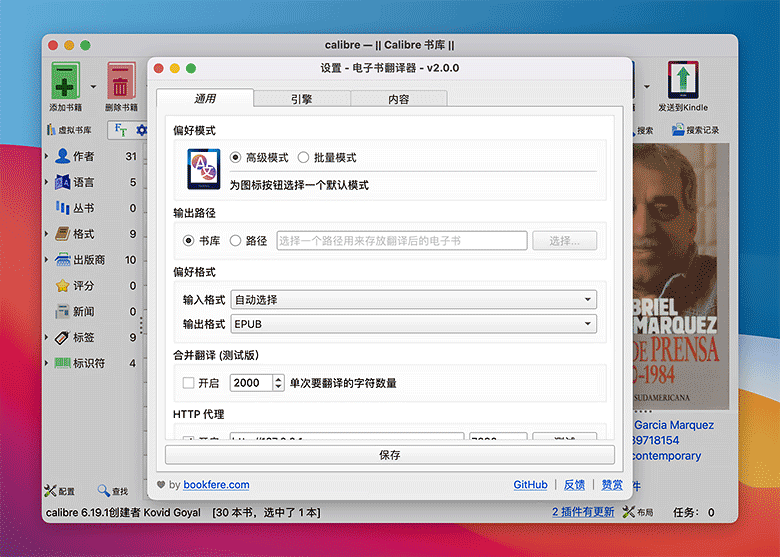This screenshot has width=780, height=557.
Task: Click the toolbar dropdown arrow left of Send to Kindle
Action: (x=647, y=87)
